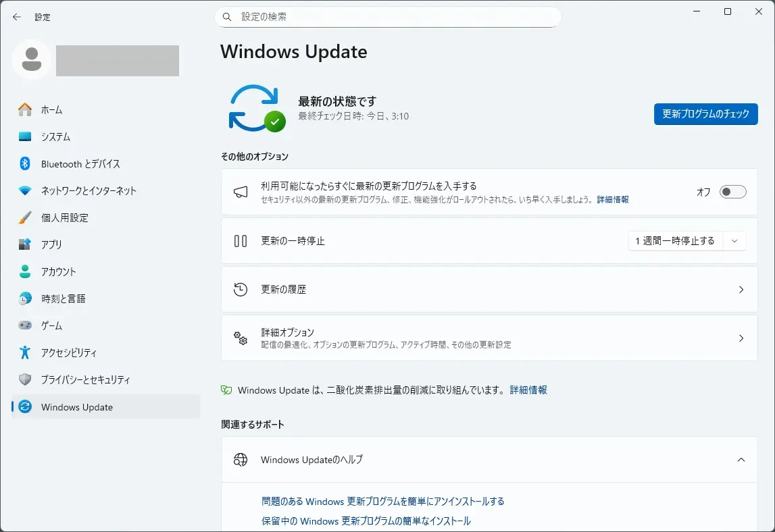Open 詳細情報 link for early updates

point(613,200)
